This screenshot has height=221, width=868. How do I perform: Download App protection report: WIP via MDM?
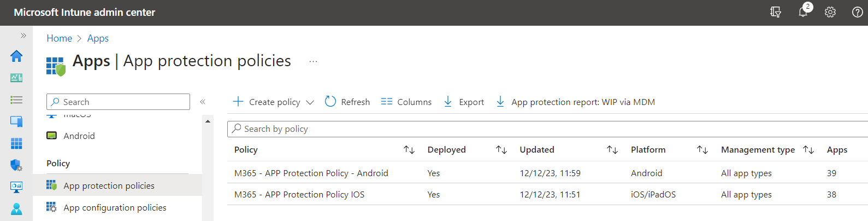click(x=575, y=102)
